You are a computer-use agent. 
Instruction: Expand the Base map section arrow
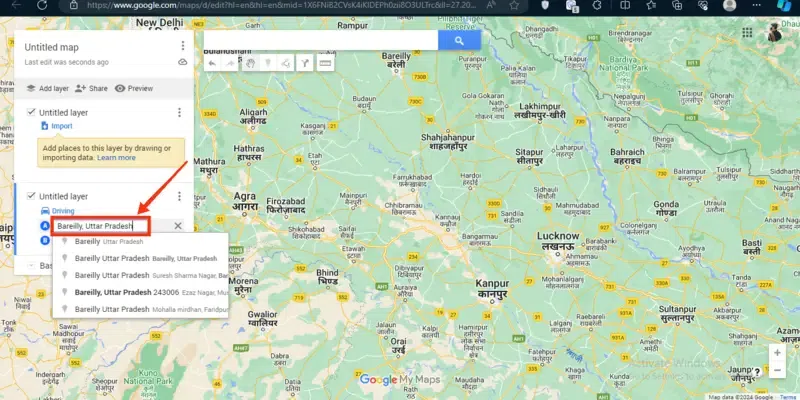pos(31,266)
